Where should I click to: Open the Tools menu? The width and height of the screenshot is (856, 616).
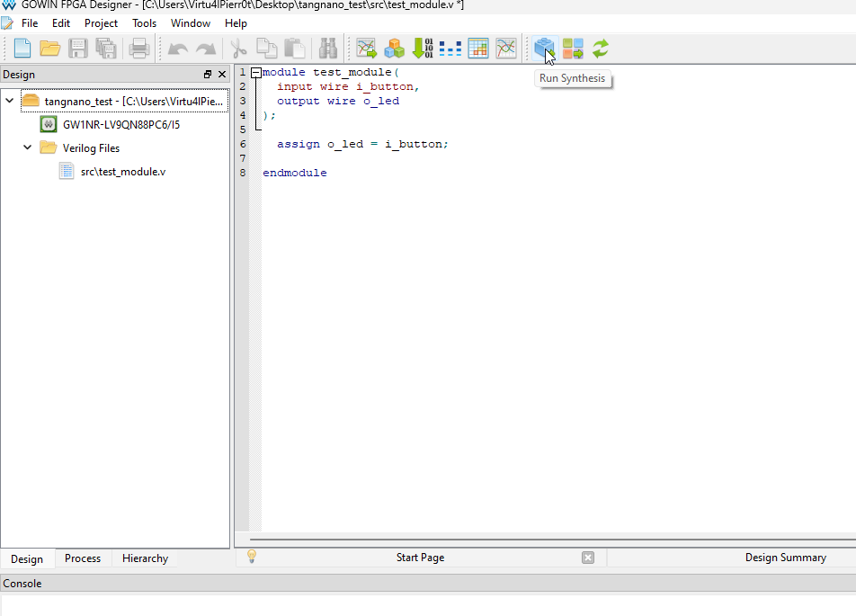[144, 23]
